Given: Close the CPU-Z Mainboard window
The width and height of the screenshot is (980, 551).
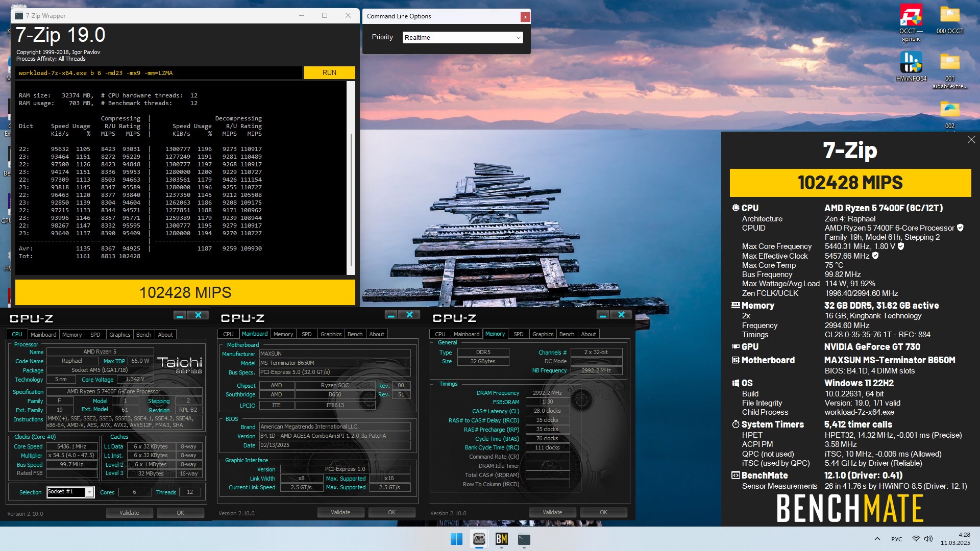Looking at the screenshot, I should pyautogui.click(x=409, y=315).
